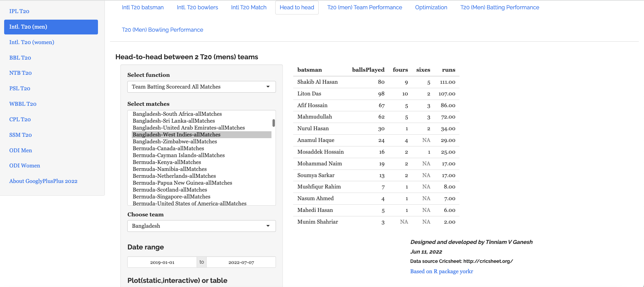Open Intl. T20 (women) section
The height and width of the screenshot is (287, 644).
coord(32,42)
